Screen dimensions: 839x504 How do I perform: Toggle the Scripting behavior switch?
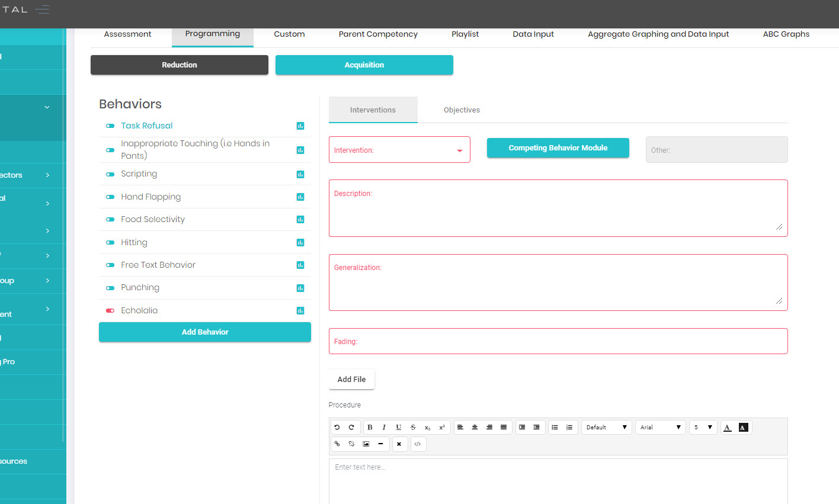tap(110, 174)
